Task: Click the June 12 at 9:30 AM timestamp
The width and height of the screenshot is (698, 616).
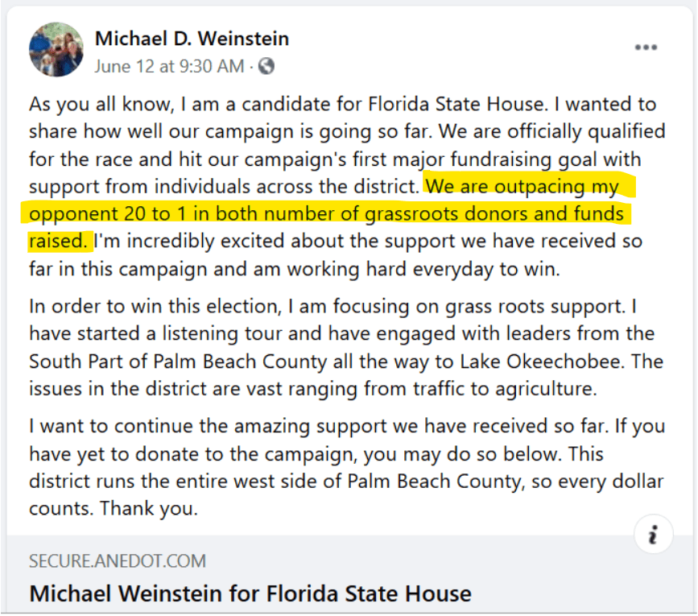Action: coord(169,67)
